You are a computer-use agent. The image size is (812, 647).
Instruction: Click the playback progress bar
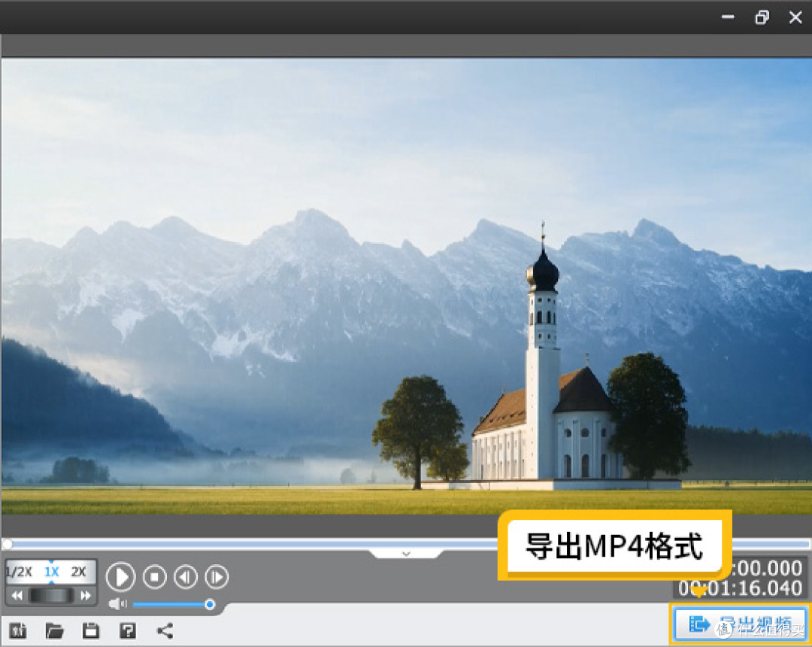pyautogui.click(x=406, y=544)
